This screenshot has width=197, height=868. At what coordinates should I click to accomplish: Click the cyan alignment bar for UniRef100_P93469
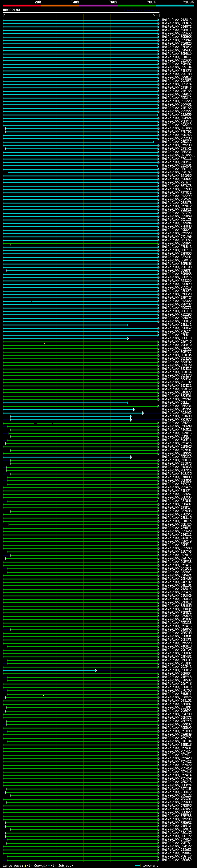73,413
